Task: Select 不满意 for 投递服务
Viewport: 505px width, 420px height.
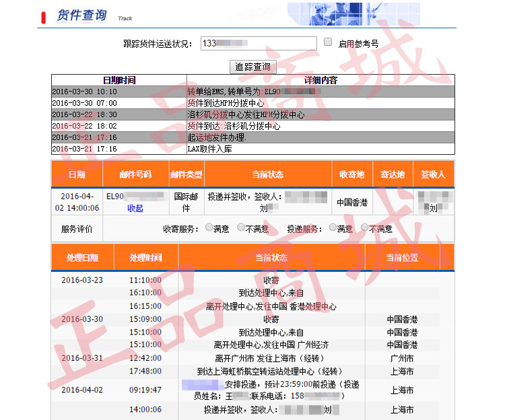Action: click(364, 228)
